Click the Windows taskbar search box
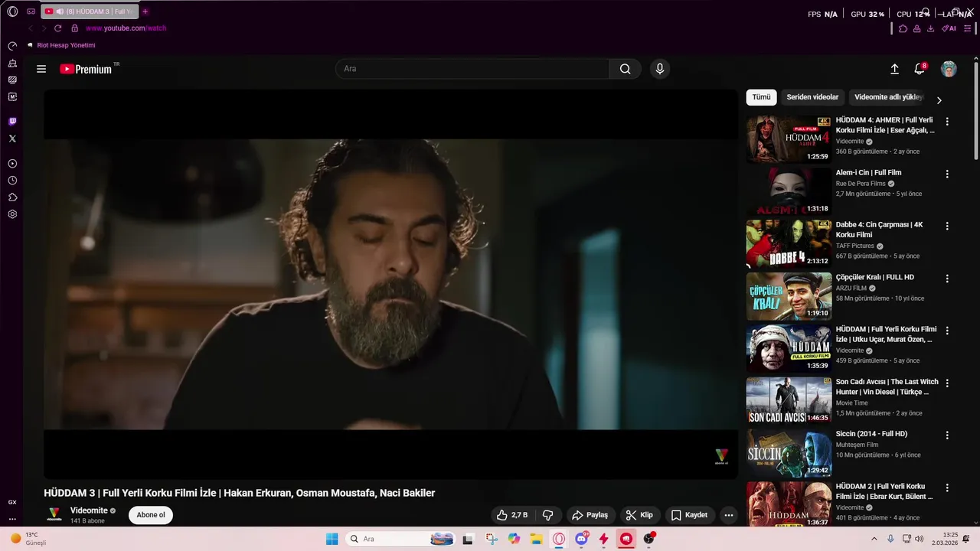The width and height of the screenshot is (980, 551). 400,539
